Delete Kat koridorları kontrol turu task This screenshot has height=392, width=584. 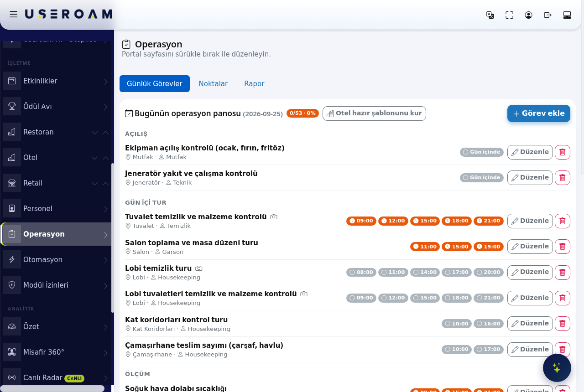pyautogui.click(x=562, y=324)
